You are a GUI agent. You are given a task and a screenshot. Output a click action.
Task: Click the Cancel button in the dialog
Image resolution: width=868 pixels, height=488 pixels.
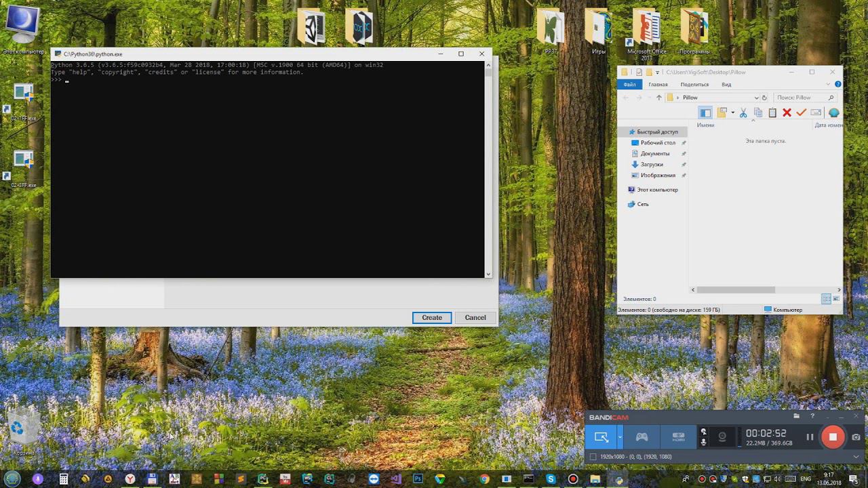(475, 317)
